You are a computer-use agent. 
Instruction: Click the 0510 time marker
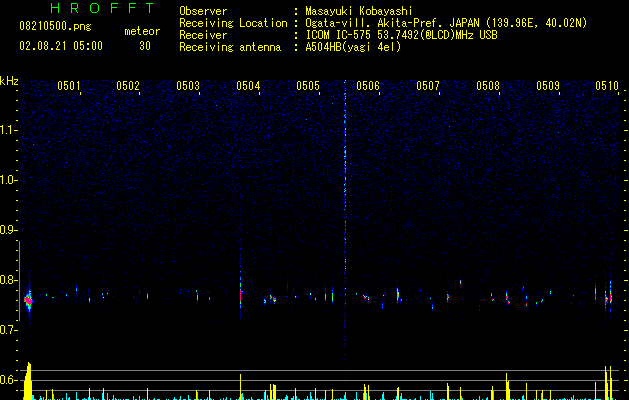(x=607, y=86)
